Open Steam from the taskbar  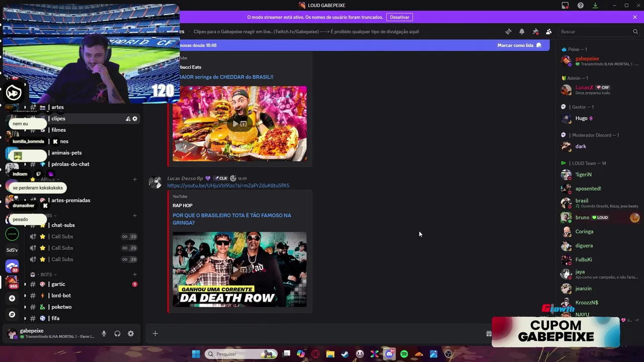coord(345,354)
